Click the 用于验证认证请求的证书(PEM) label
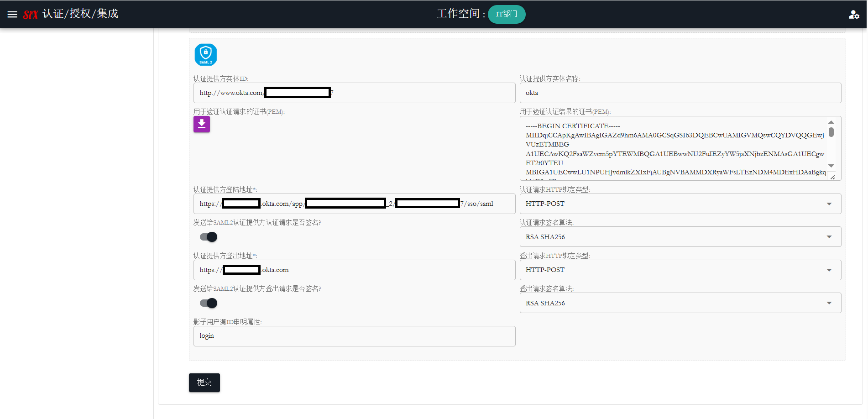 pyautogui.click(x=239, y=112)
